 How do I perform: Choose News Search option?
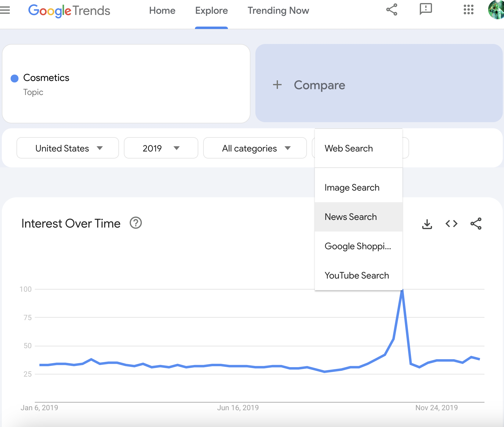[x=358, y=217]
